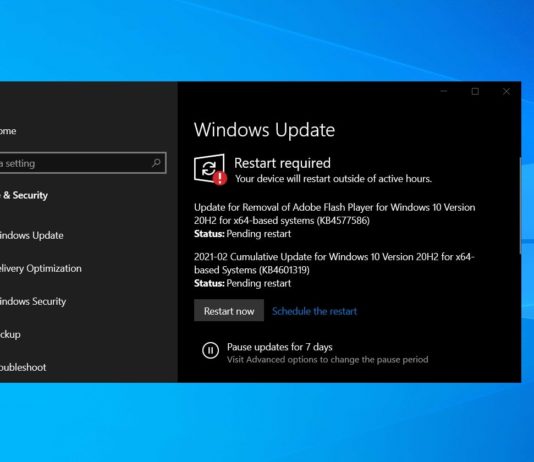Open Delivery Optimization in sidebar
Screen dimensions: 534x462
41,269
